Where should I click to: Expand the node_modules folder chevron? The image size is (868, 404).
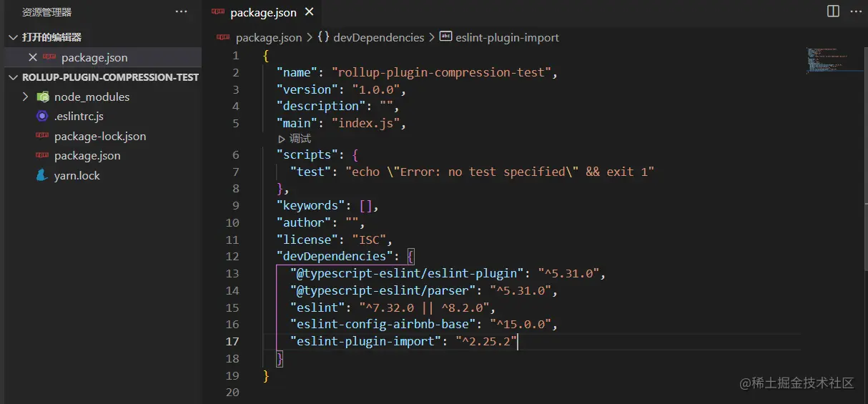tap(25, 97)
